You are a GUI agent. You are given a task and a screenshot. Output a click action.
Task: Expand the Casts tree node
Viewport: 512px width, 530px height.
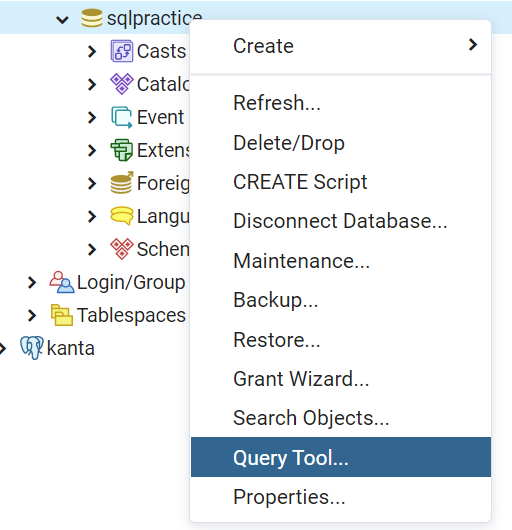92,51
